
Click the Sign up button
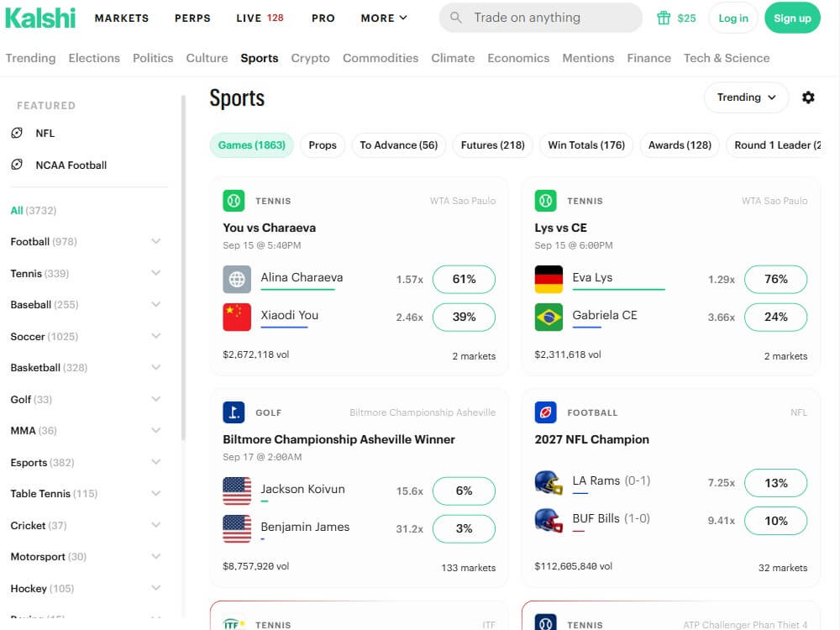[792, 18]
